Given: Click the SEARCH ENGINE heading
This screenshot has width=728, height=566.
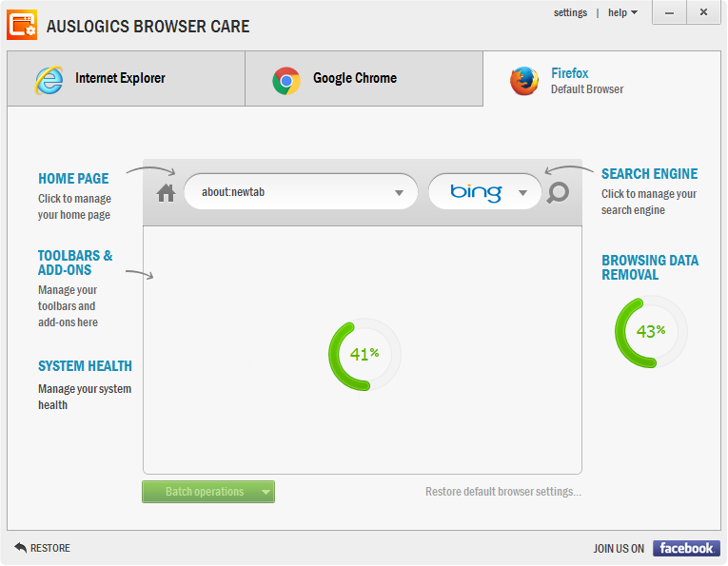Looking at the screenshot, I should tap(649, 174).
